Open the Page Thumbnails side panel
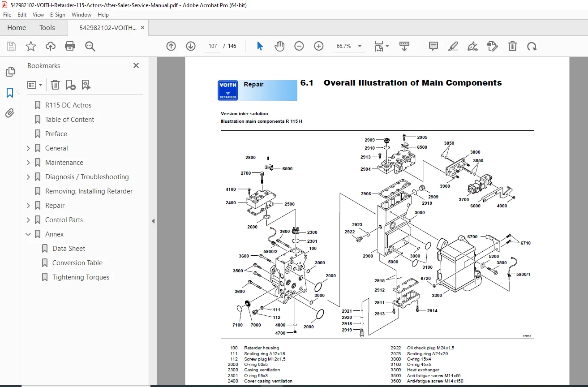 [x=10, y=72]
